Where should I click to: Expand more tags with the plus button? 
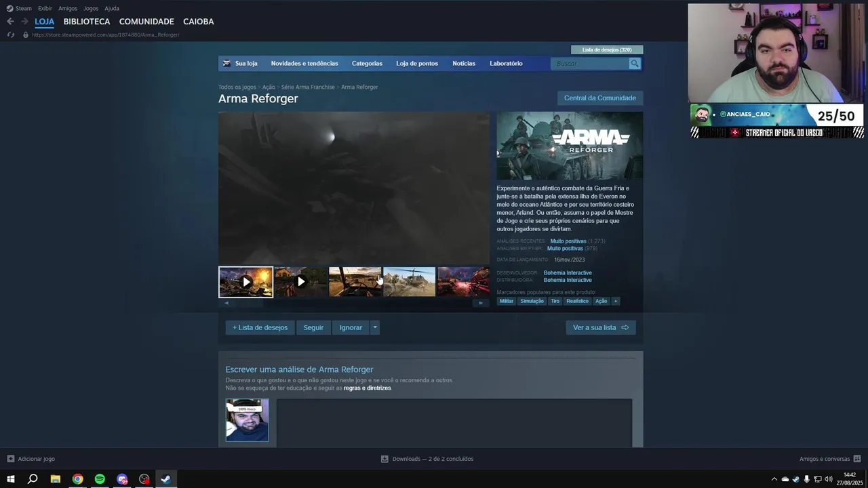pos(615,301)
